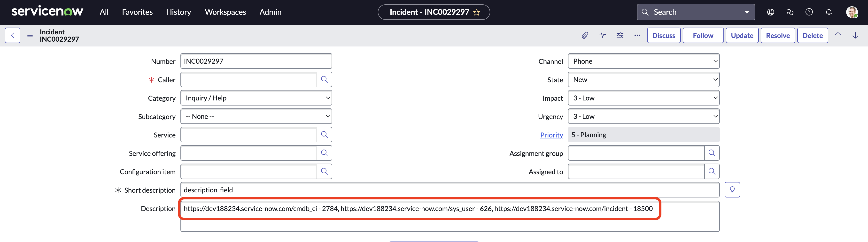Open the more options ellipsis icon
868x242 pixels.
637,35
